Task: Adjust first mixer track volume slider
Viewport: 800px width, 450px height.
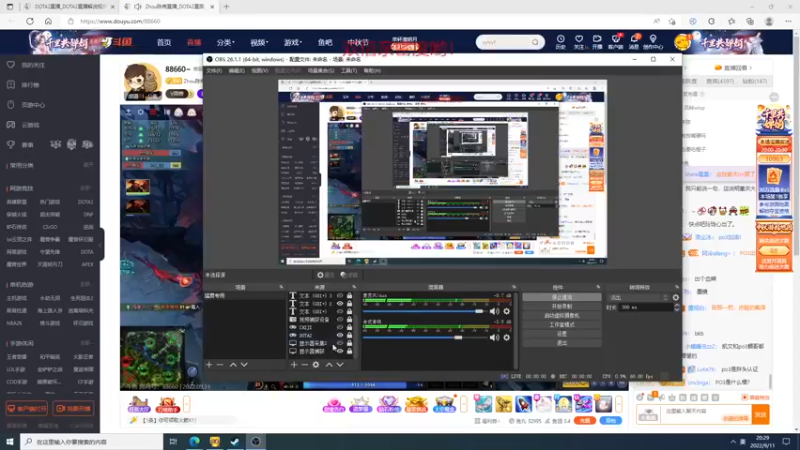Action: point(423,311)
